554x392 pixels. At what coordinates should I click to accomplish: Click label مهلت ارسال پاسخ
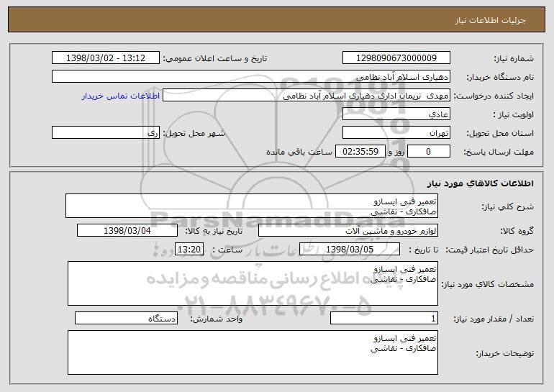coord(499,152)
